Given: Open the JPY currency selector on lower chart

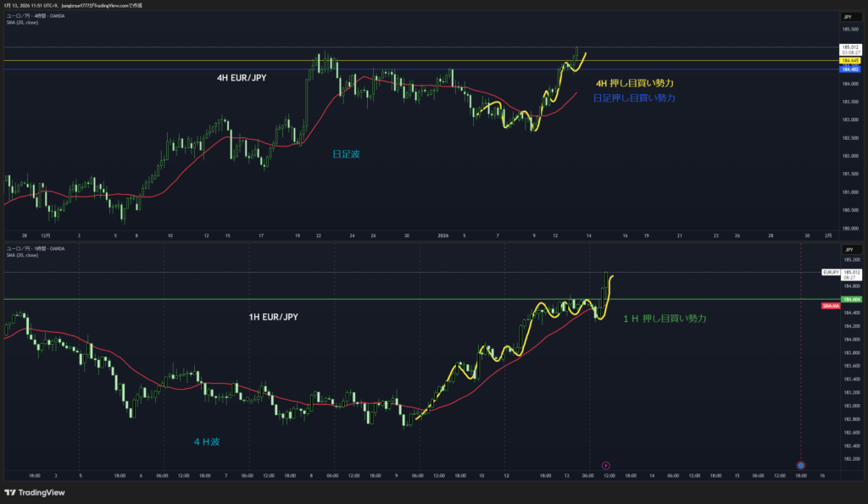Looking at the screenshot, I should (847, 250).
